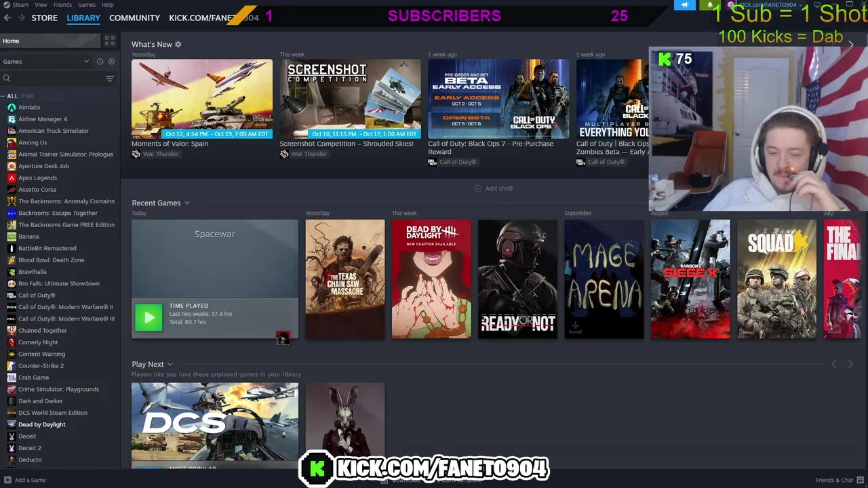The width and height of the screenshot is (868, 488).
Task: Open the Dead by Daylight cover art
Action: pos(431,279)
